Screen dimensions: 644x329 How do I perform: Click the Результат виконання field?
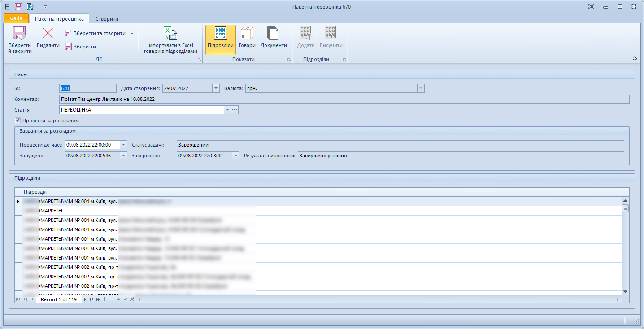pyautogui.click(x=461, y=156)
